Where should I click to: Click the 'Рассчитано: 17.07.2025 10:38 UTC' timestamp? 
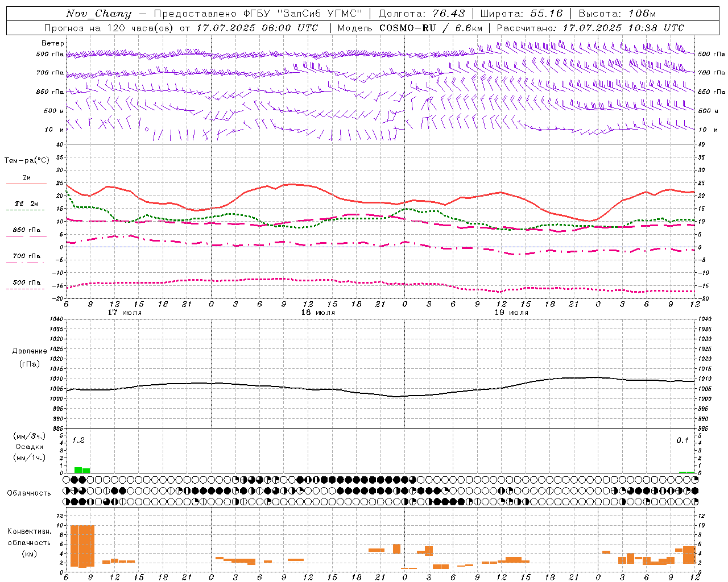[590, 28]
